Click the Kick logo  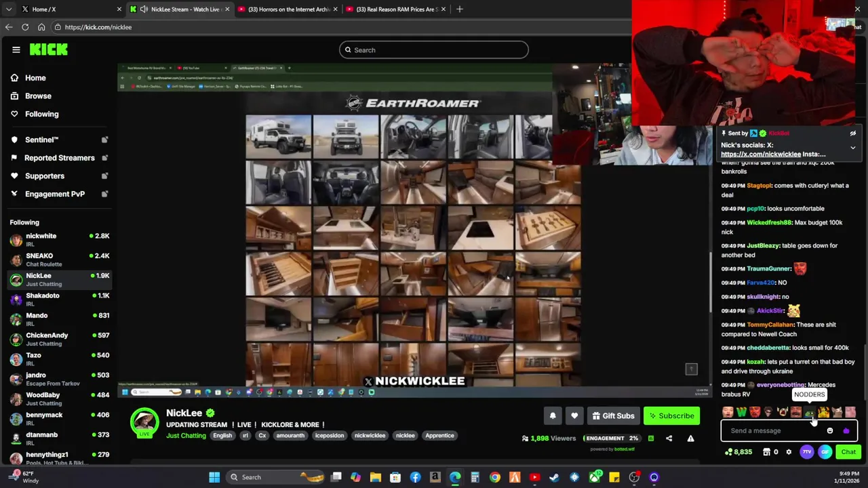click(x=49, y=49)
